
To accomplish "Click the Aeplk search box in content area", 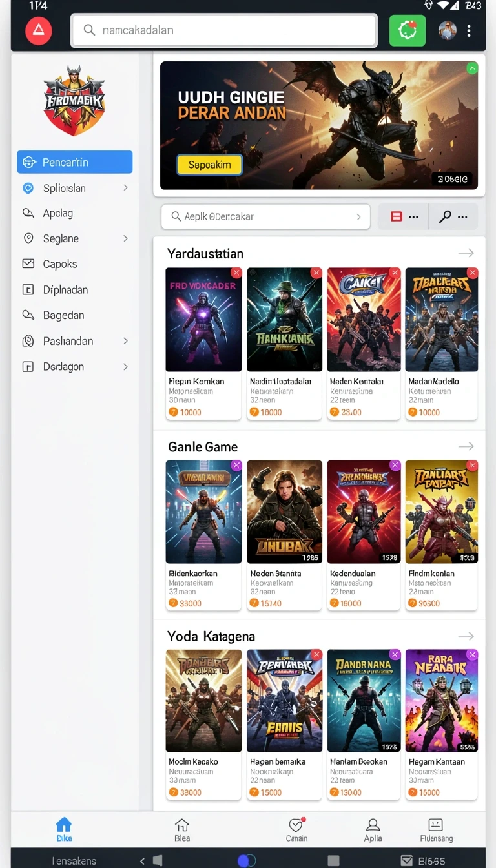I will pos(265,217).
